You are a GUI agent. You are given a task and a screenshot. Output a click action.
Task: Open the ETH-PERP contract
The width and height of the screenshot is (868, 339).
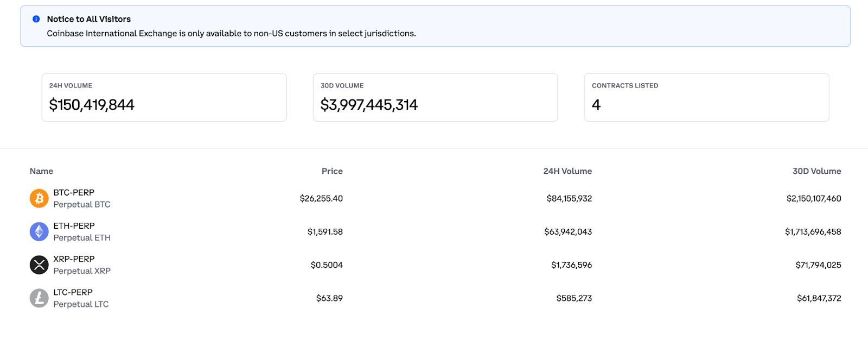[74, 225]
